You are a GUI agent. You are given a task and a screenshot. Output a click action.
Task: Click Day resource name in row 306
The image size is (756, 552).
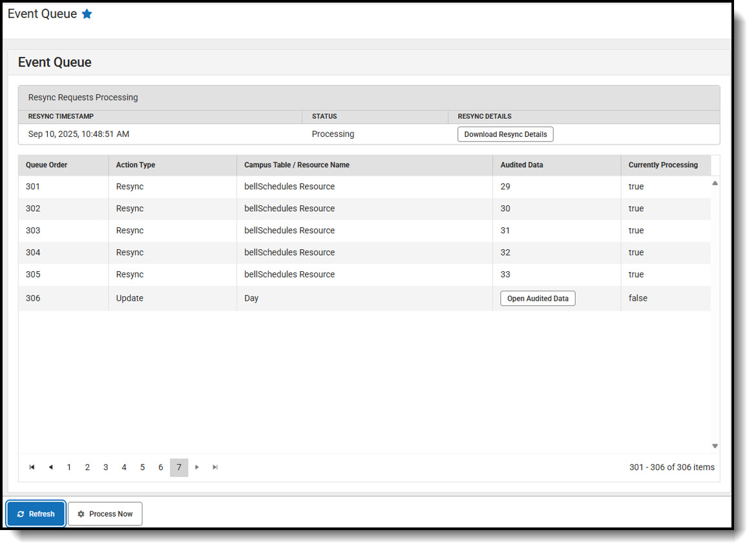(x=251, y=298)
